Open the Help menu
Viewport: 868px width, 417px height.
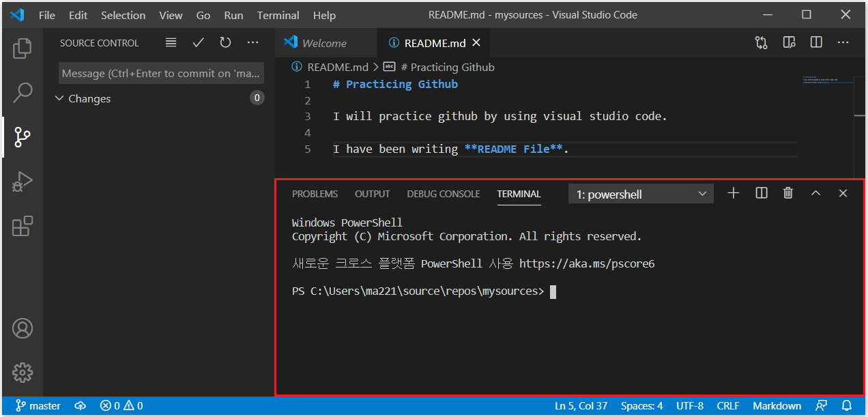pos(324,15)
